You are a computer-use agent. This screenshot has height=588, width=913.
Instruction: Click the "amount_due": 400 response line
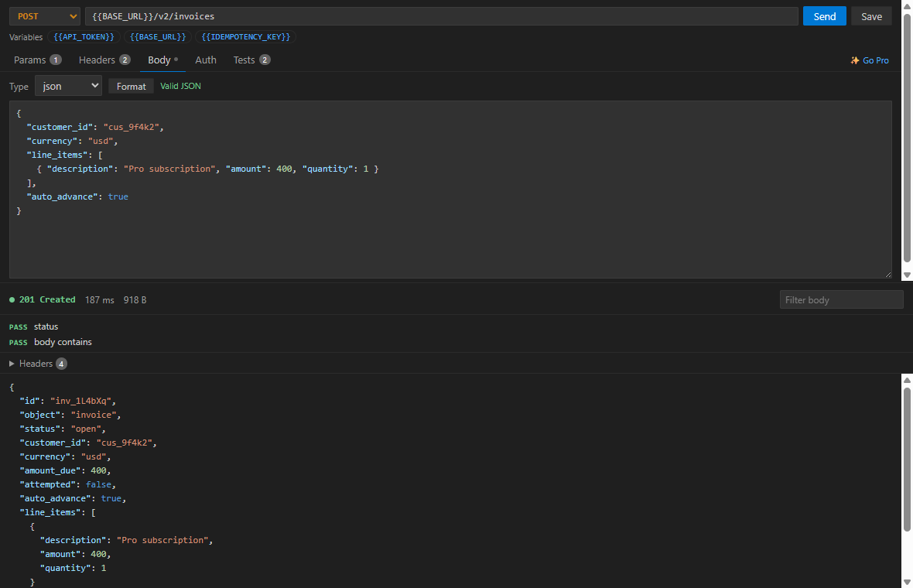[65, 470]
